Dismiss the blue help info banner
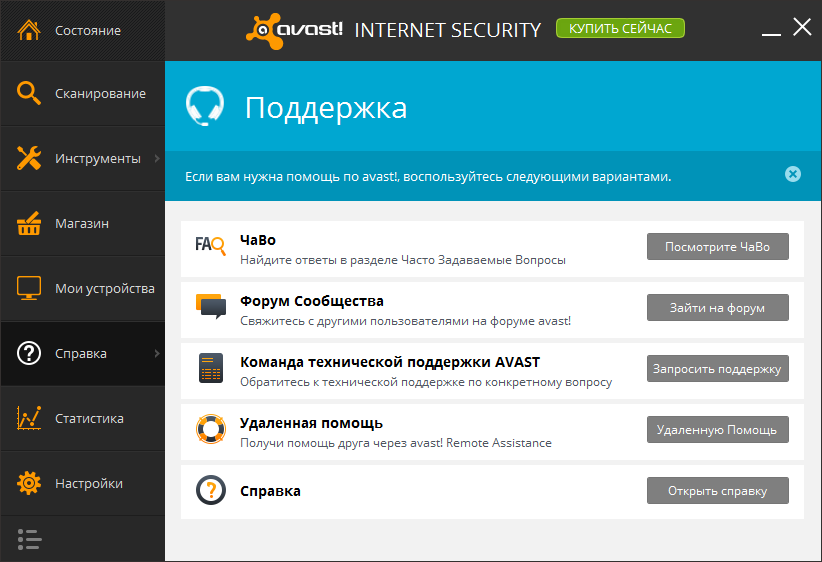The height and width of the screenshot is (562, 822). 793,174
